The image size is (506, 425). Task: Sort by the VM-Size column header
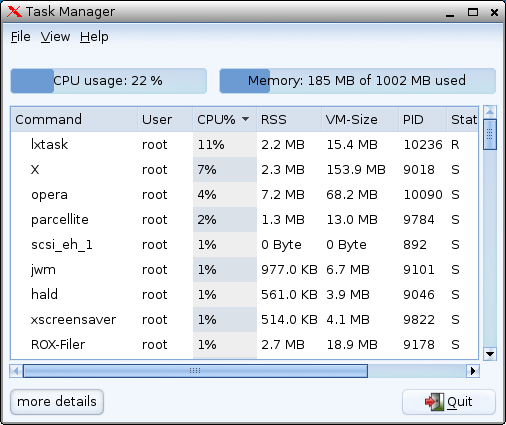click(360, 119)
